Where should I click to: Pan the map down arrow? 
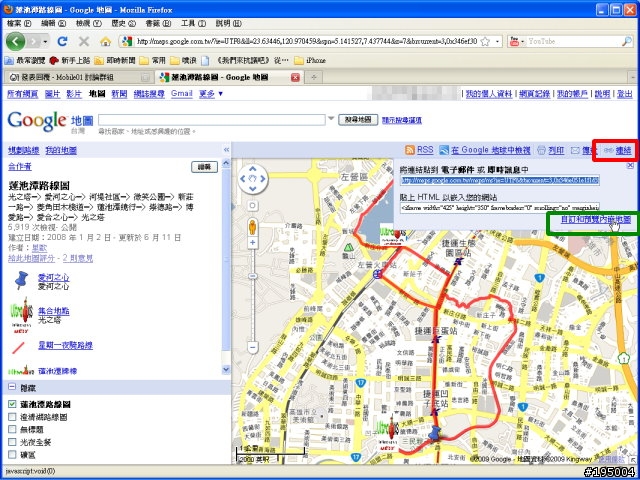(x=253, y=188)
